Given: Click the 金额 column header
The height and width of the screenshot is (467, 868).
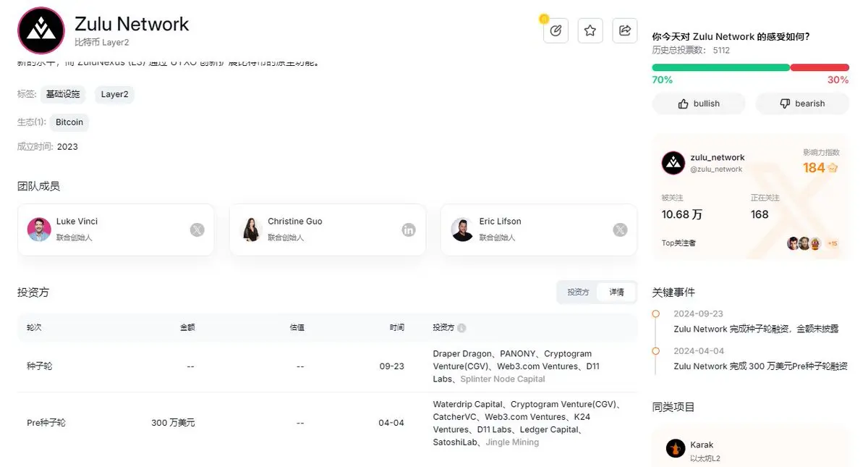Looking at the screenshot, I should point(187,327).
